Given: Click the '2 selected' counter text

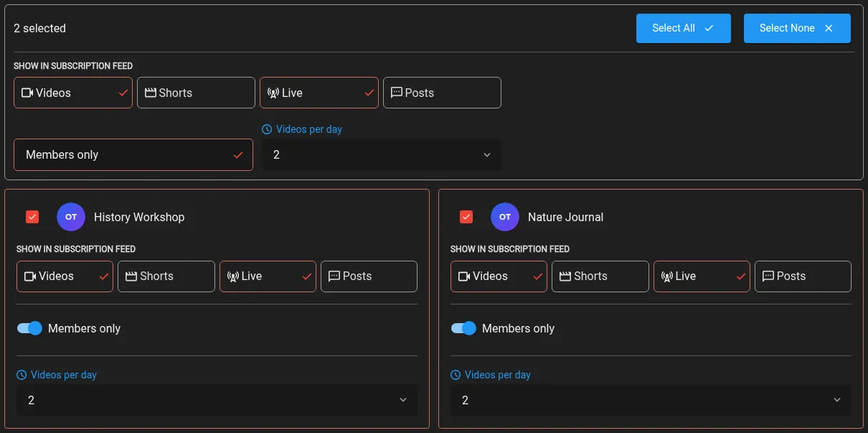Looking at the screenshot, I should click(39, 28).
